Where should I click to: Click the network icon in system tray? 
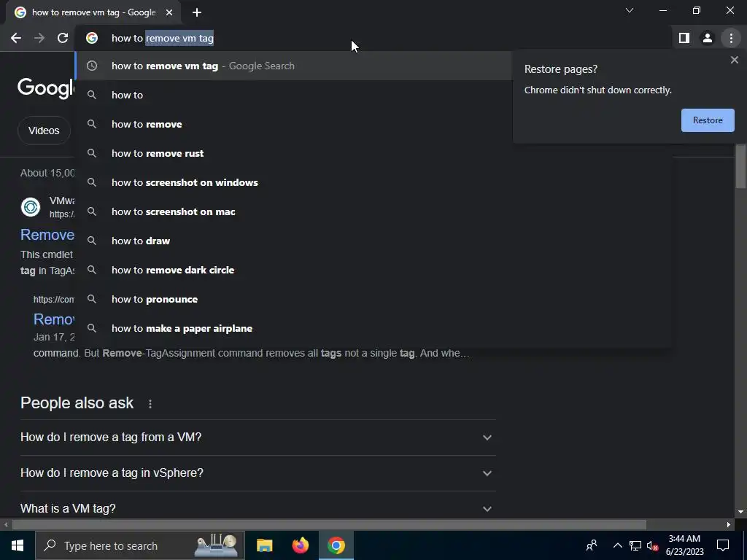pyautogui.click(x=635, y=545)
